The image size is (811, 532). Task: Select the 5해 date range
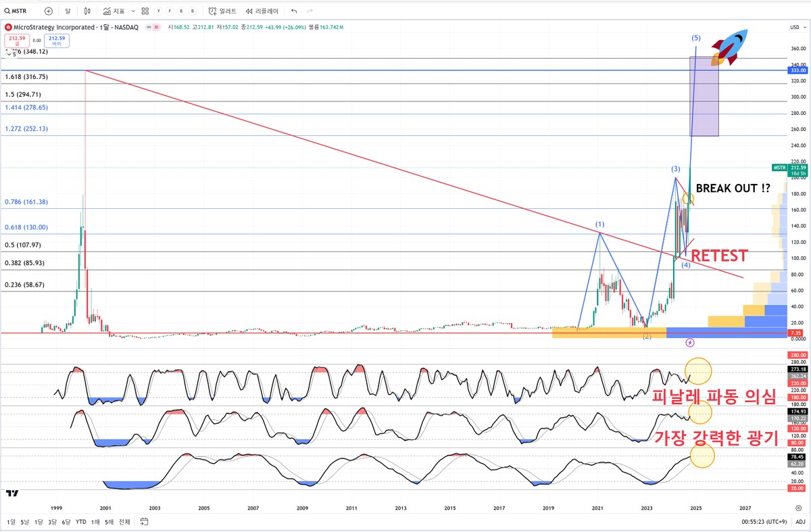pyautogui.click(x=109, y=522)
